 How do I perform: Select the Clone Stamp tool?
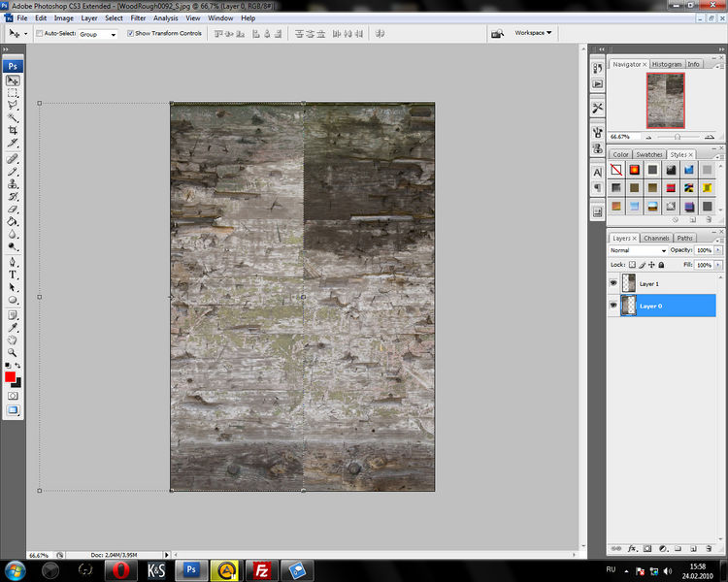pyautogui.click(x=13, y=183)
